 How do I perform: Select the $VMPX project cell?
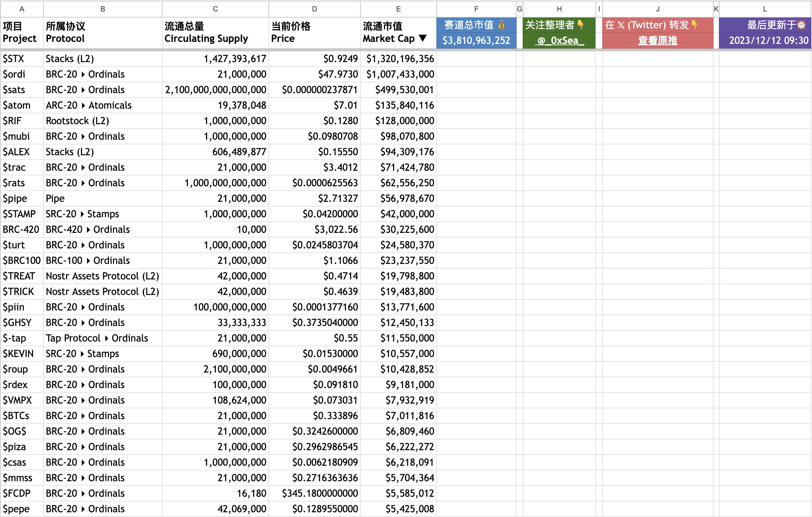coord(22,400)
